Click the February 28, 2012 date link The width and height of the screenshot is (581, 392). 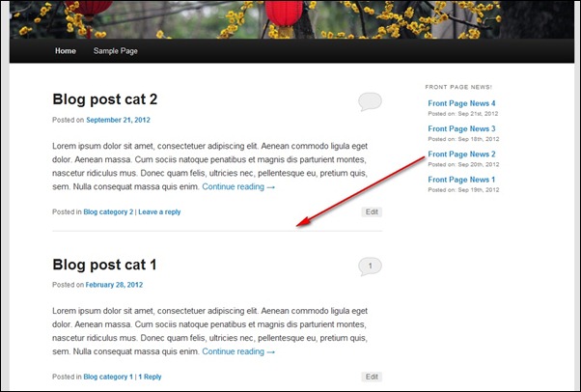[114, 285]
